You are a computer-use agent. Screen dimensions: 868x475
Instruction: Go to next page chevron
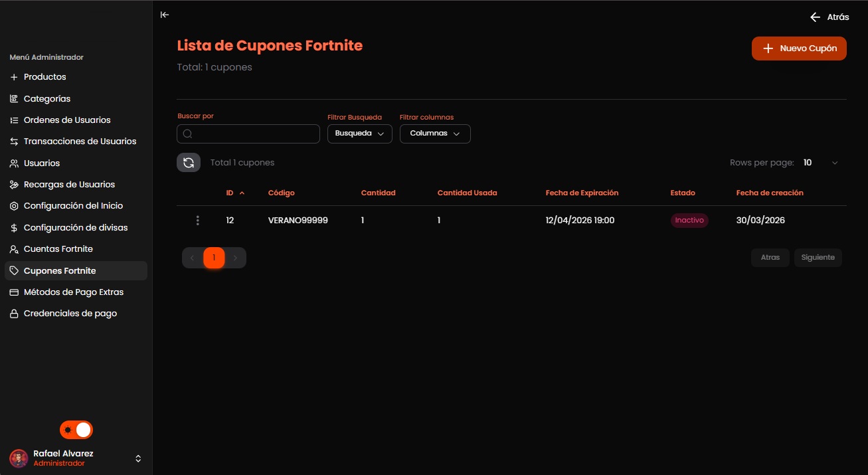tap(235, 258)
